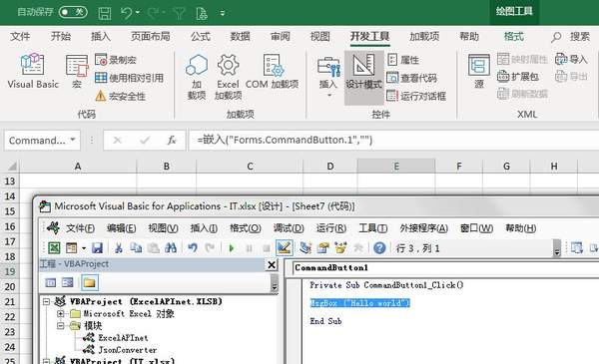Toggle Design Mode in VBA toolbar
599x364 pixels.
click(x=284, y=248)
